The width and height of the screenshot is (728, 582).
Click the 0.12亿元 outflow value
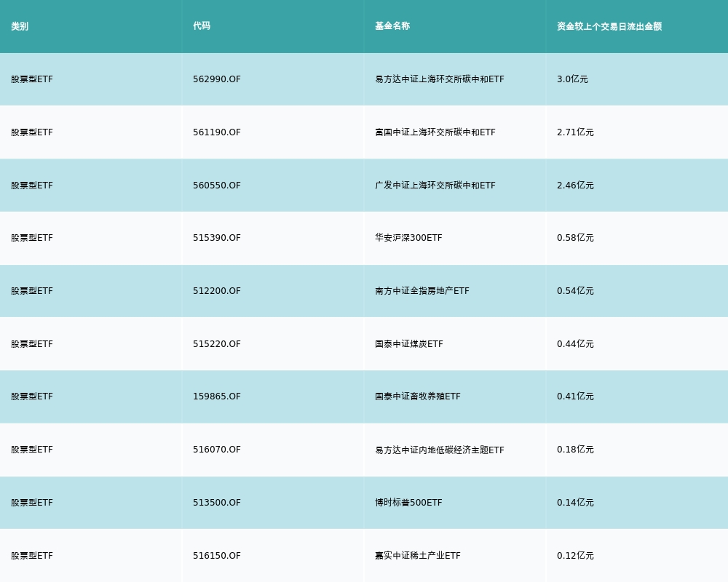[575, 556]
